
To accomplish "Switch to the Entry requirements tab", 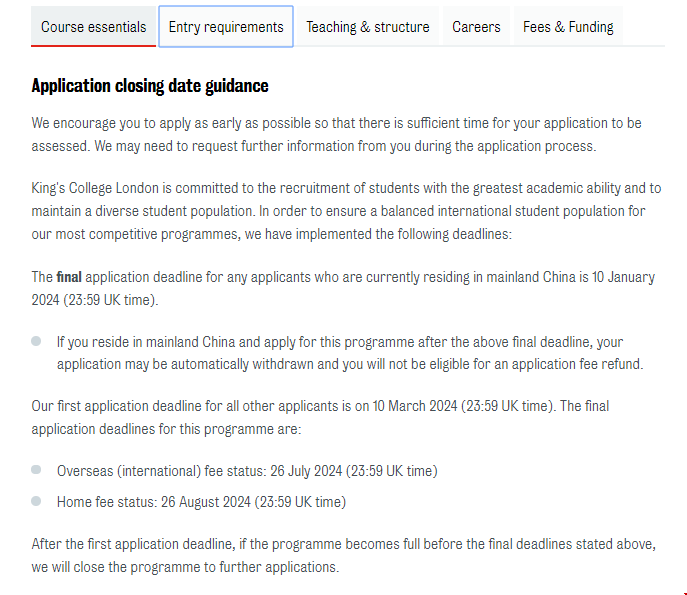I will (x=226, y=27).
